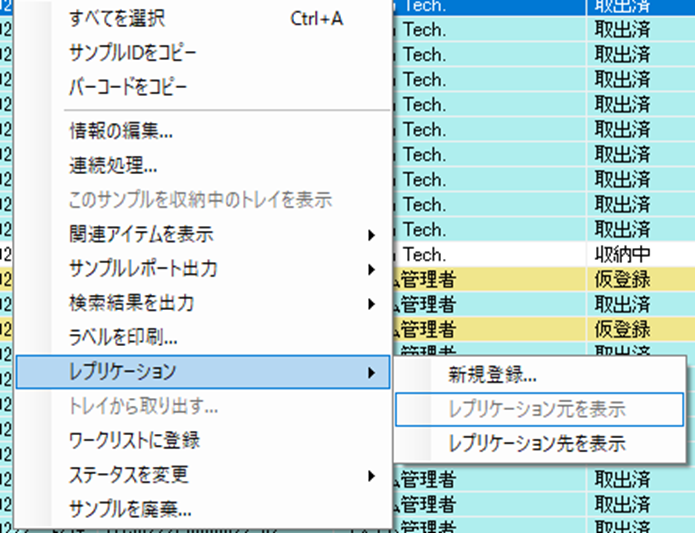Screen dimensions: 695x533
Task: Choose すべてを選択 from the context menu
Action: click(116, 19)
